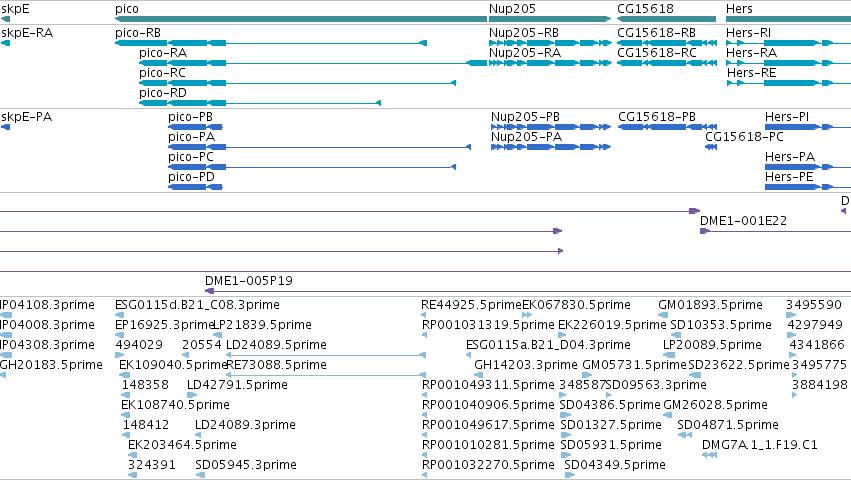The width and height of the screenshot is (851, 480).
Task: Click feature DMG7A.1_1.F19.C1 label
Action: tap(760, 446)
